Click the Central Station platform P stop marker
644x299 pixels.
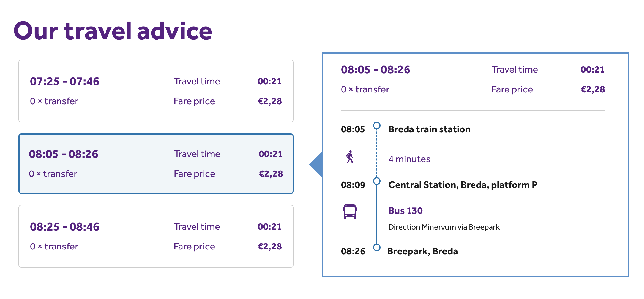(377, 181)
